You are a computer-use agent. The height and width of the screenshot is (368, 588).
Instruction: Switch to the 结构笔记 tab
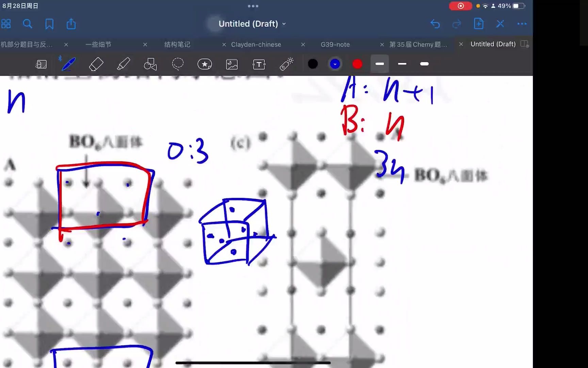(177, 45)
